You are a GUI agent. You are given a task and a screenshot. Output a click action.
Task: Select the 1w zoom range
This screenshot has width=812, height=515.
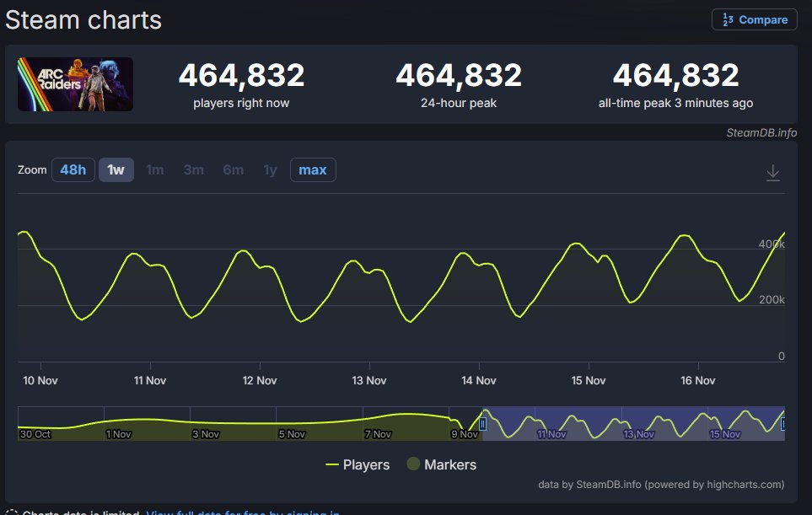pos(116,169)
